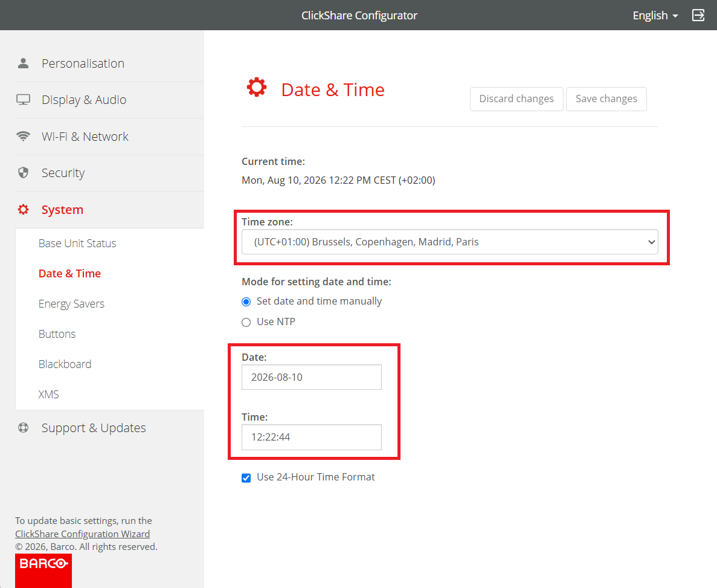717x588 pixels.
Task: Click the Security shield icon
Action: 23,172
